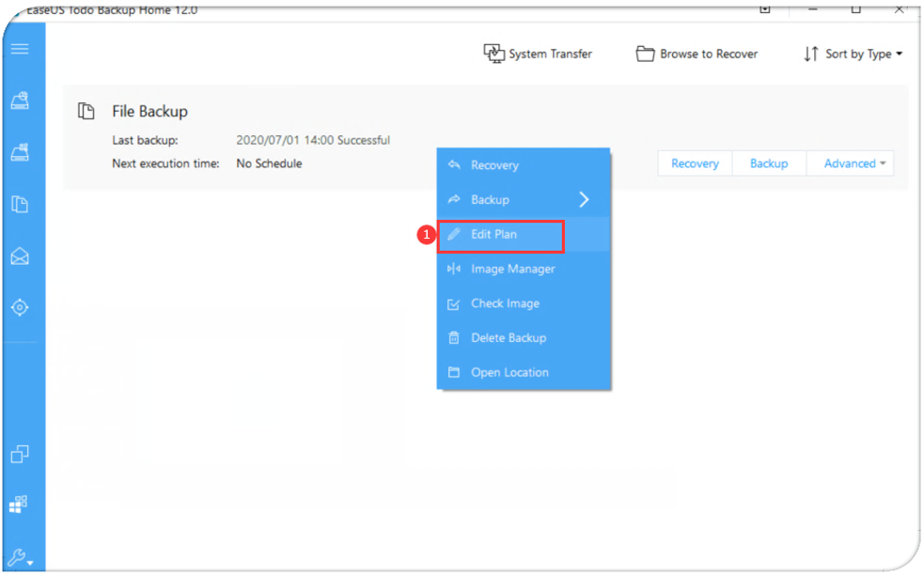Image resolution: width=924 pixels, height=575 pixels.
Task: Choose Edit Plan from context menu
Action: 494,234
